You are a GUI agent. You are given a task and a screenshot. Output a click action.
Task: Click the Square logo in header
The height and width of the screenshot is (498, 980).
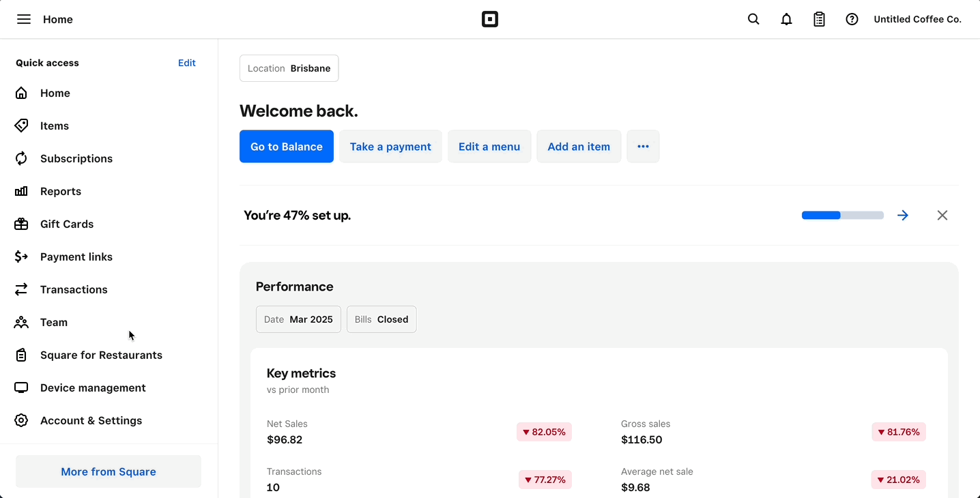pyautogui.click(x=490, y=19)
